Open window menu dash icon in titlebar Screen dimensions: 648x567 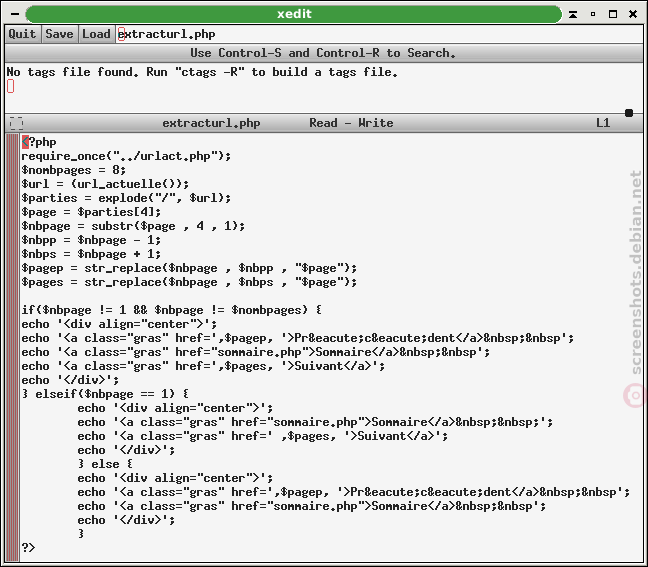tap(15, 14)
